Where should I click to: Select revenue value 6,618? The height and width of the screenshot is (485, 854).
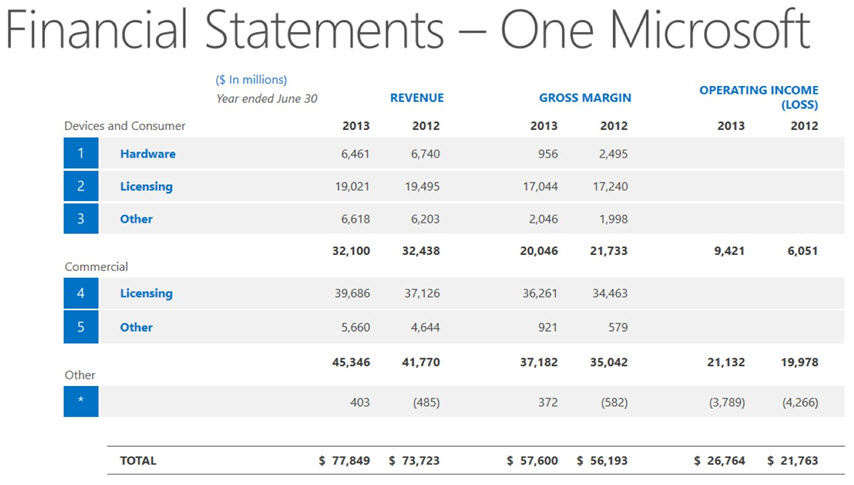pos(355,219)
